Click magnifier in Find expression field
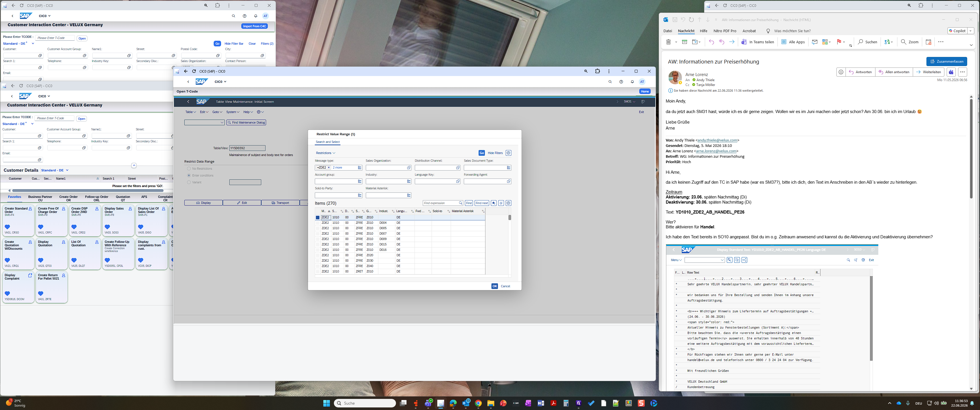Viewport: 980px width, 410px height. 460,203
